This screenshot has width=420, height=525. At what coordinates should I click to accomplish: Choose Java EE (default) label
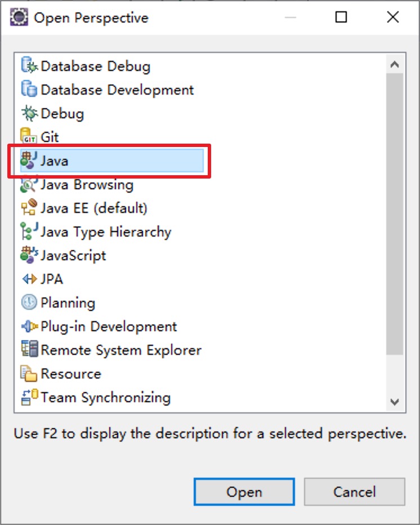93,208
